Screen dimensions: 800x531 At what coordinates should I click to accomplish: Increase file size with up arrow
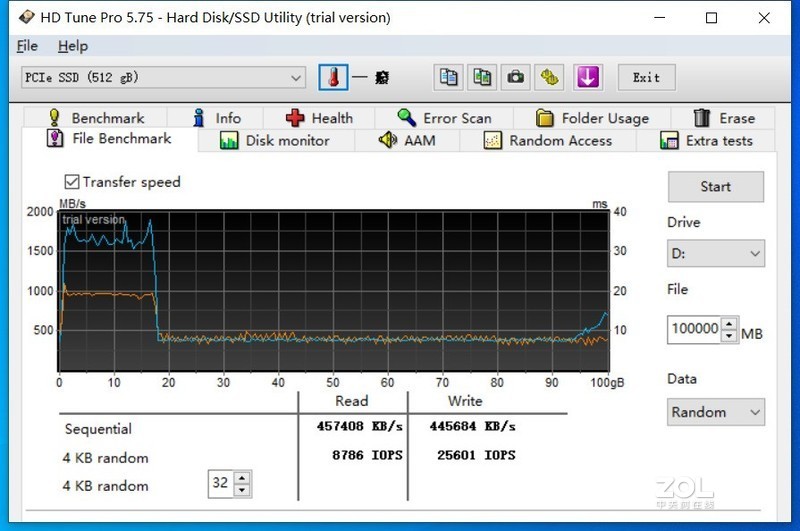pos(730,323)
